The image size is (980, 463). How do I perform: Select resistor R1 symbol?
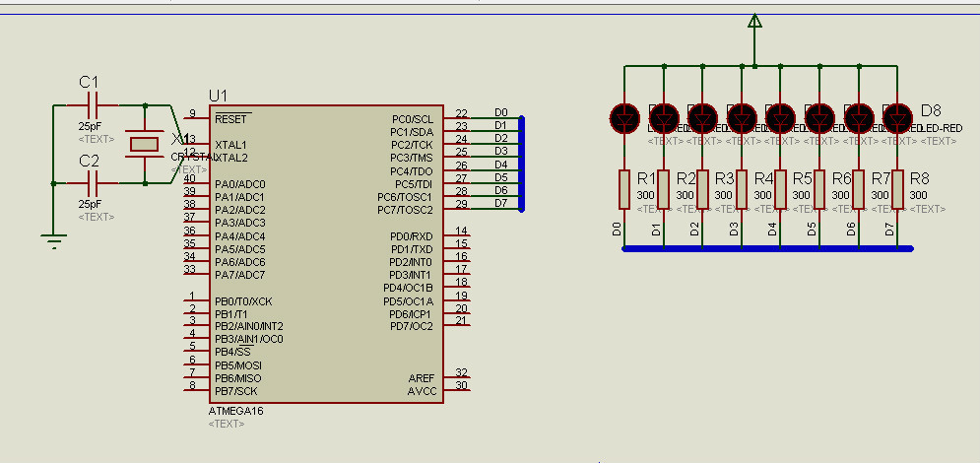[x=624, y=189]
